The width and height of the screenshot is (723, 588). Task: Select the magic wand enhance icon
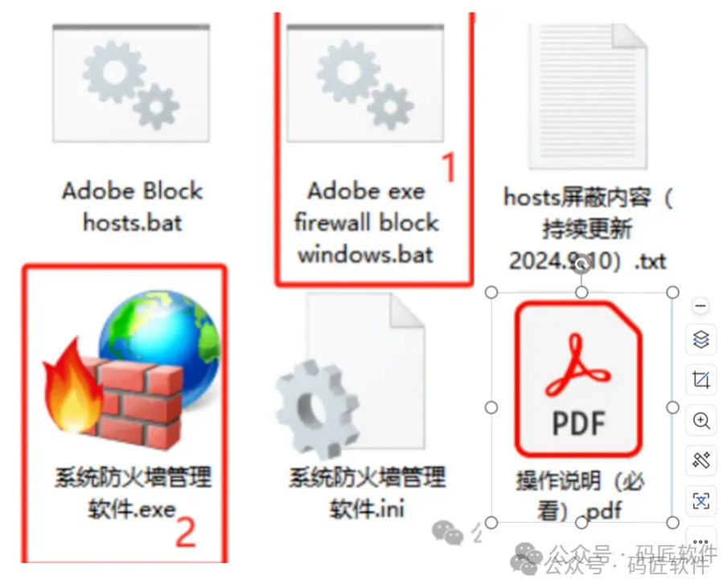click(700, 460)
